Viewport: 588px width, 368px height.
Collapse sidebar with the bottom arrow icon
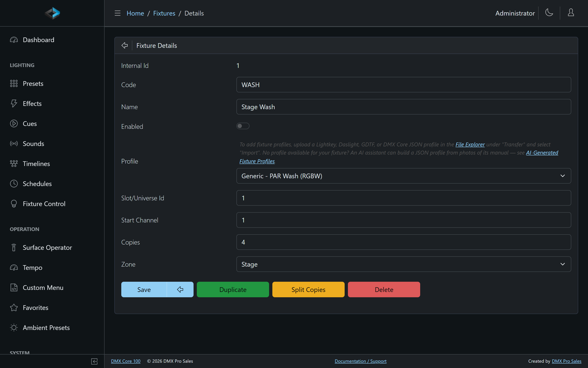94,361
